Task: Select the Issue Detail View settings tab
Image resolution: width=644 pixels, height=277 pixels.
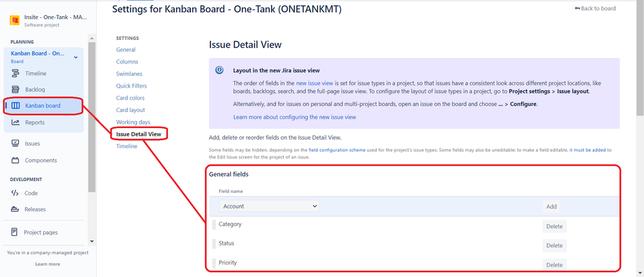Action: 139,134
